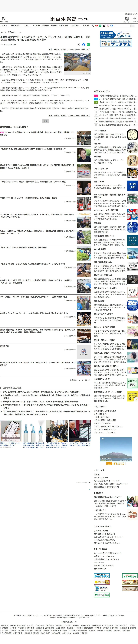
Task: Open the プレミアム banner
Action: pyautogui.click(x=116, y=43)
